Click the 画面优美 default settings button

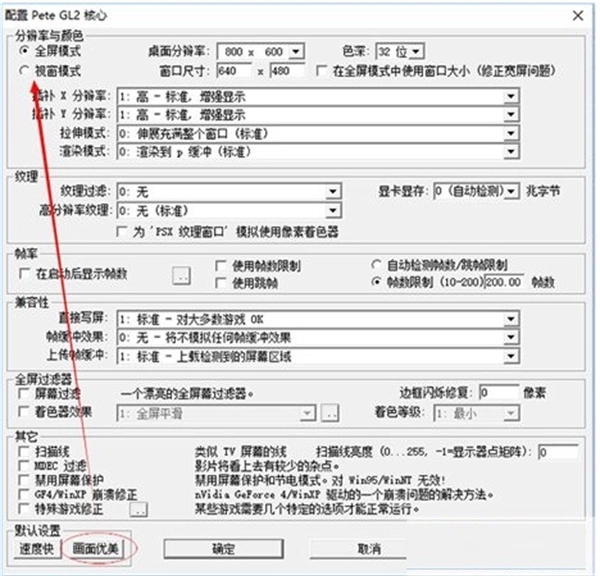pyautogui.click(x=94, y=549)
